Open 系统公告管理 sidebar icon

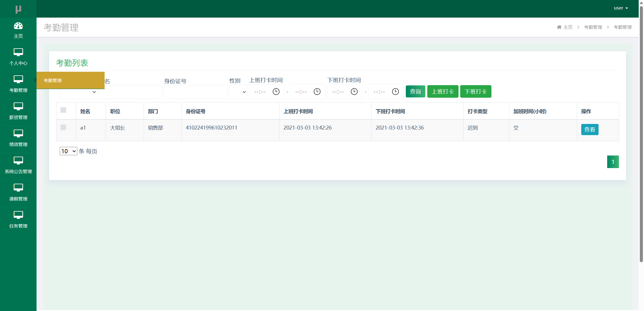pyautogui.click(x=18, y=161)
